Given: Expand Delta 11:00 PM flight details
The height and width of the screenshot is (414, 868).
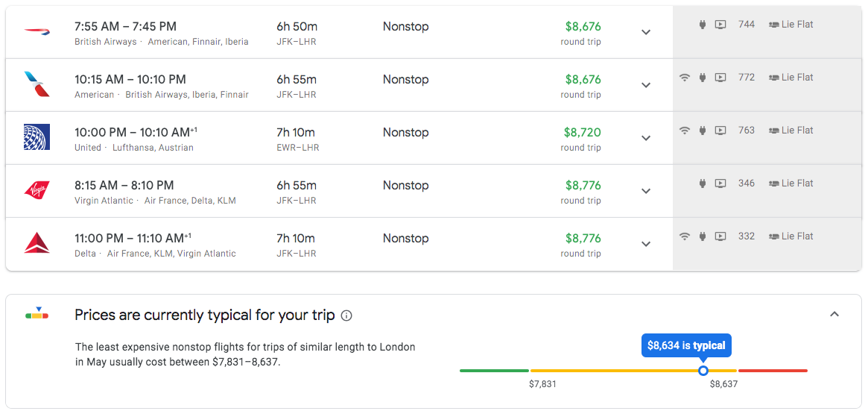Looking at the screenshot, I should [646, 244].
